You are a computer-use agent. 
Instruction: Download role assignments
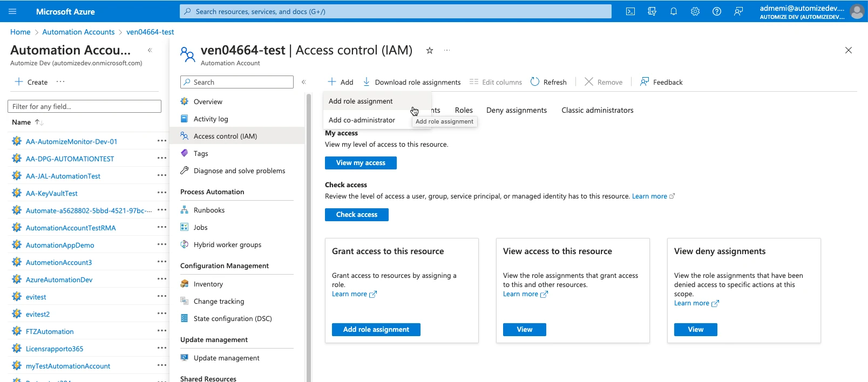pos(412,82)
